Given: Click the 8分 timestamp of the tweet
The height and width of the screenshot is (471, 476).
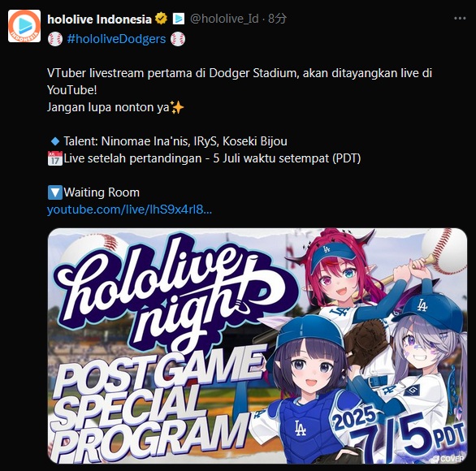Looking at the screenshot, I should 277,19.
